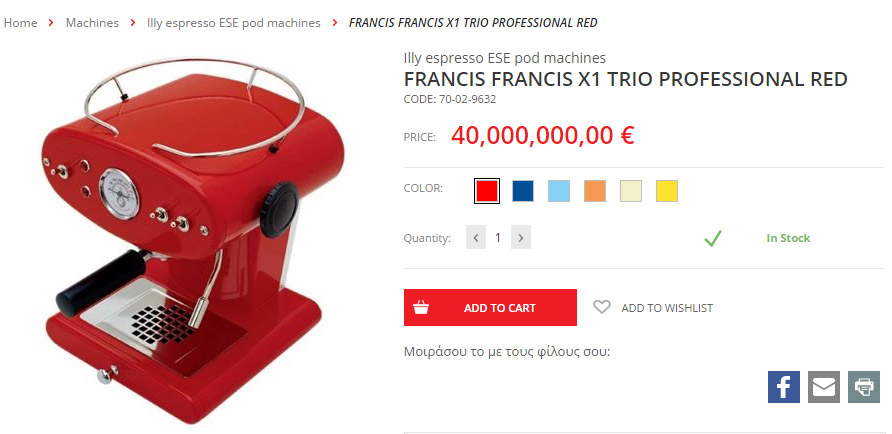Click the green In Stock checkmark
Screen dimensions: 892x434
(x=712, y=238)
